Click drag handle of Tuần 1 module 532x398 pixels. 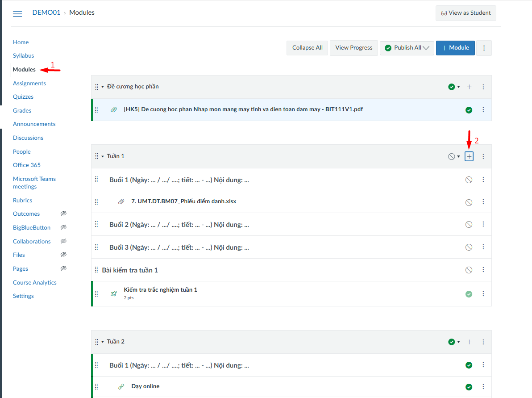pos(96,156)
